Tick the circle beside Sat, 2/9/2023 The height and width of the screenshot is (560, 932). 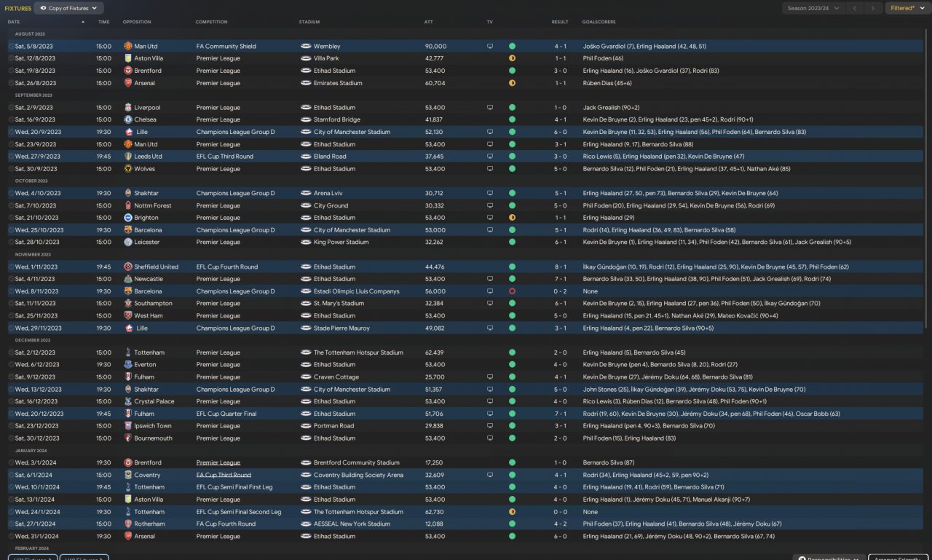click(x=11, y=107)
